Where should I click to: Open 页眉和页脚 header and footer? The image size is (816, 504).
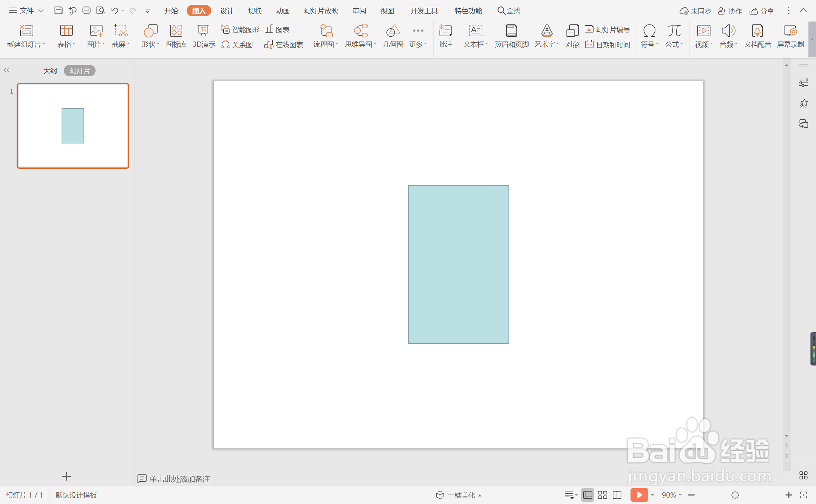pos(512,36)
